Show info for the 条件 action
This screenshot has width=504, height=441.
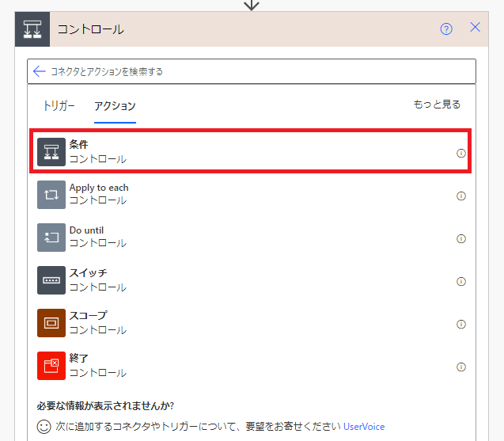461,153
